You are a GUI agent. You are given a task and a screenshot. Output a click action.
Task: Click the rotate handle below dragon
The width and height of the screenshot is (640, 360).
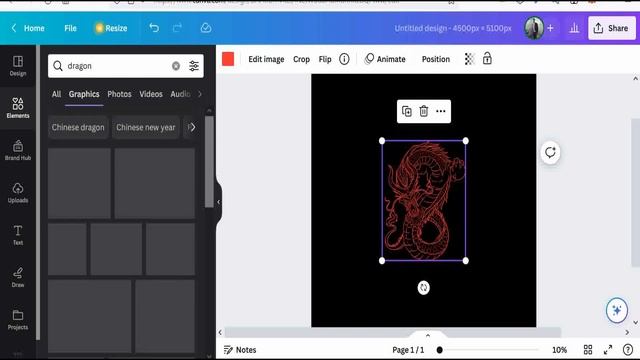pos(423,288)
